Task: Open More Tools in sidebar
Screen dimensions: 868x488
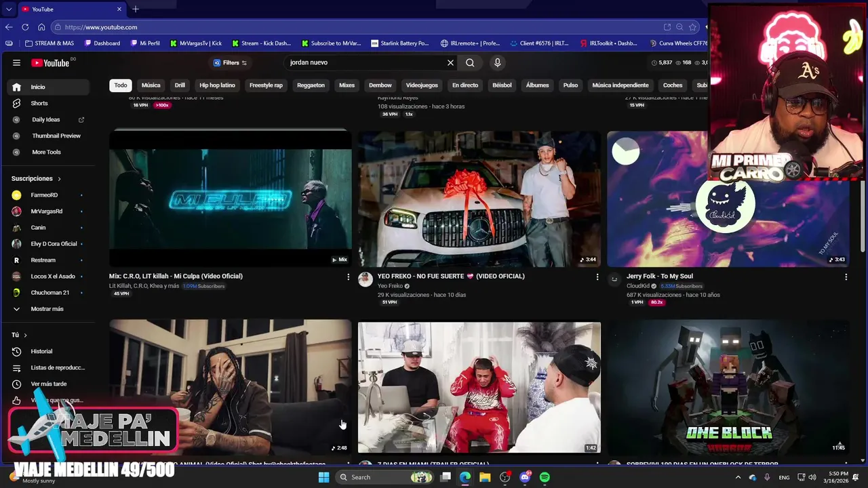Action: tap(47, 152)
